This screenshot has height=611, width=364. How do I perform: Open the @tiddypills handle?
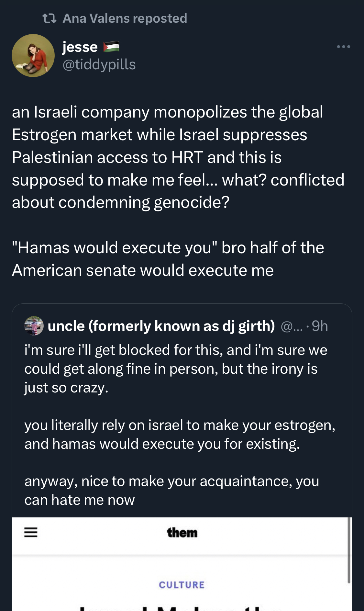[99, 64]
